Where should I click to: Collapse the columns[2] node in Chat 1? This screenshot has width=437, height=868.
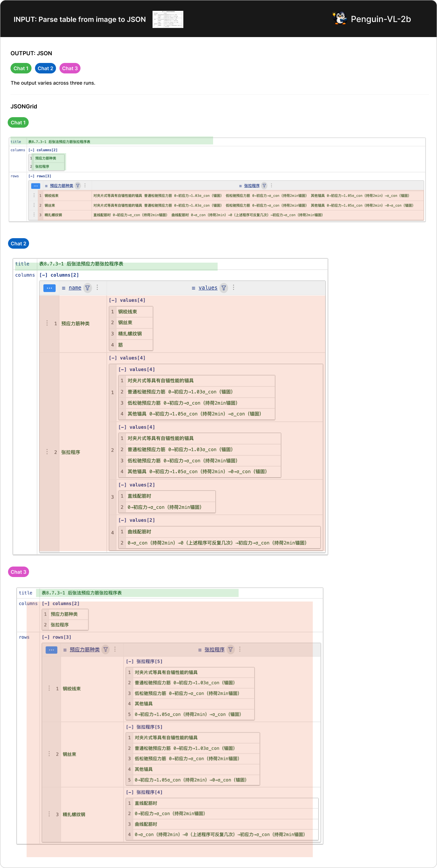point(31,150)
